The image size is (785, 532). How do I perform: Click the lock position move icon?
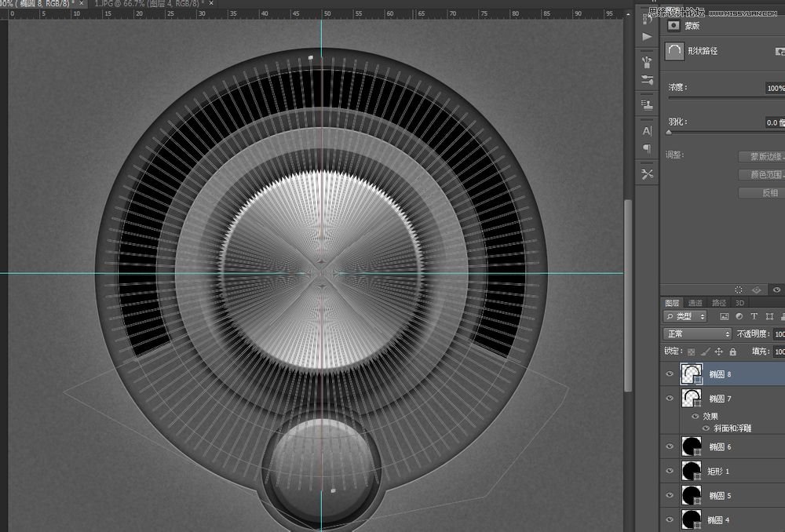point(718,352)
